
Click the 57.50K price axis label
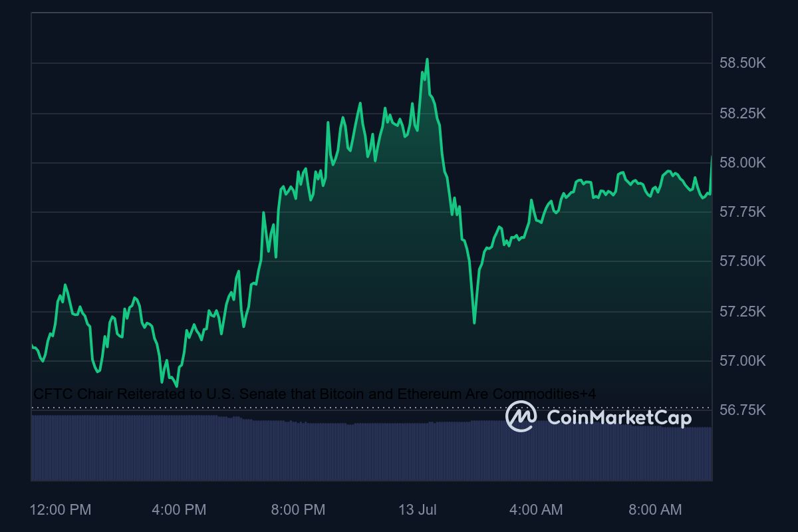click(742, 261)
